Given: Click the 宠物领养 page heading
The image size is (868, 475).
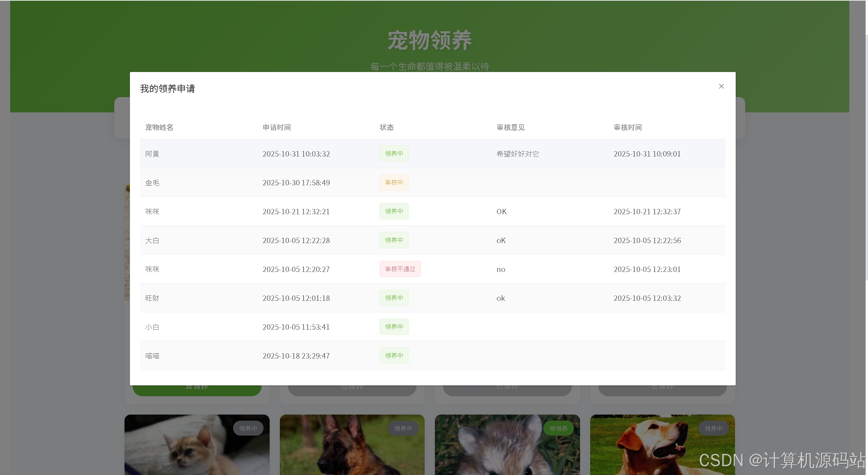Looking at the screenshot, I should [430, 40].
